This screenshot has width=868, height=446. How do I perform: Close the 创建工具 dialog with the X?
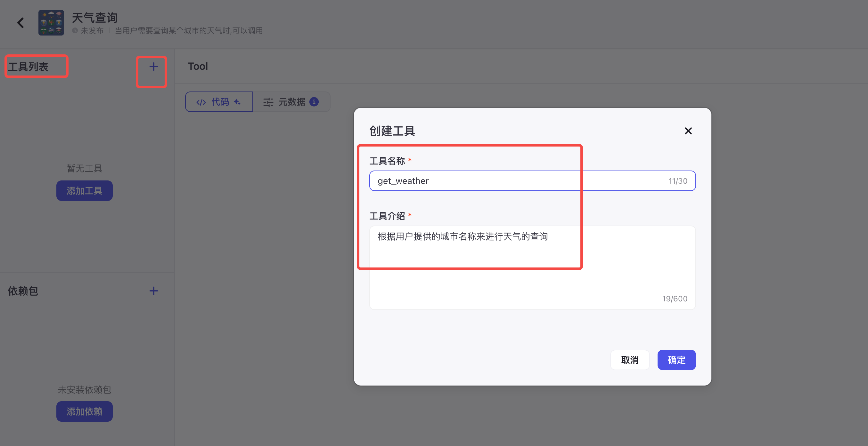pos(688,131)
